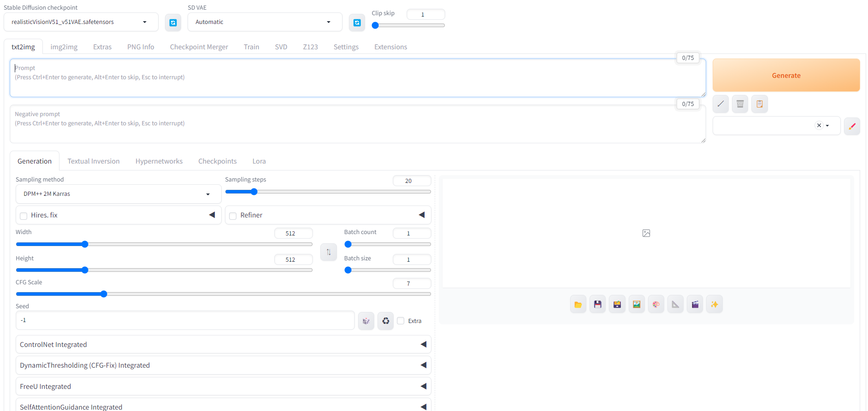Image resolution: width=868 pixels, height=411 pixels.
Task: Expand FreeU Integrated panel
Action: (223, 386)
